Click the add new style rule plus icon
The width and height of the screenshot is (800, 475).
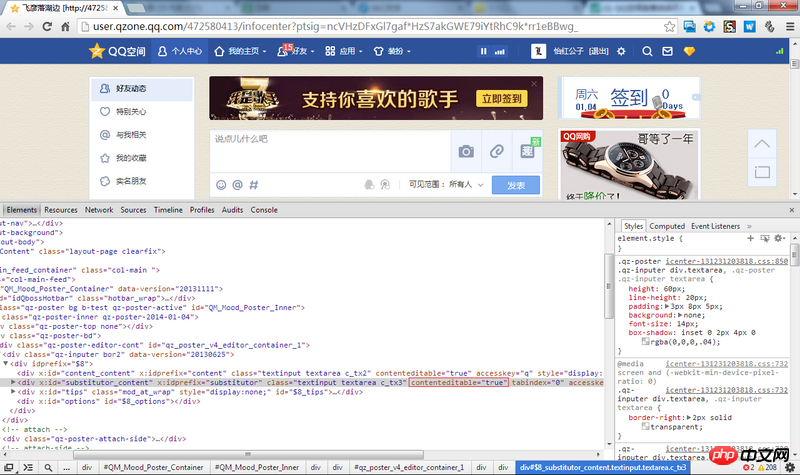click(x=750, y=238)
